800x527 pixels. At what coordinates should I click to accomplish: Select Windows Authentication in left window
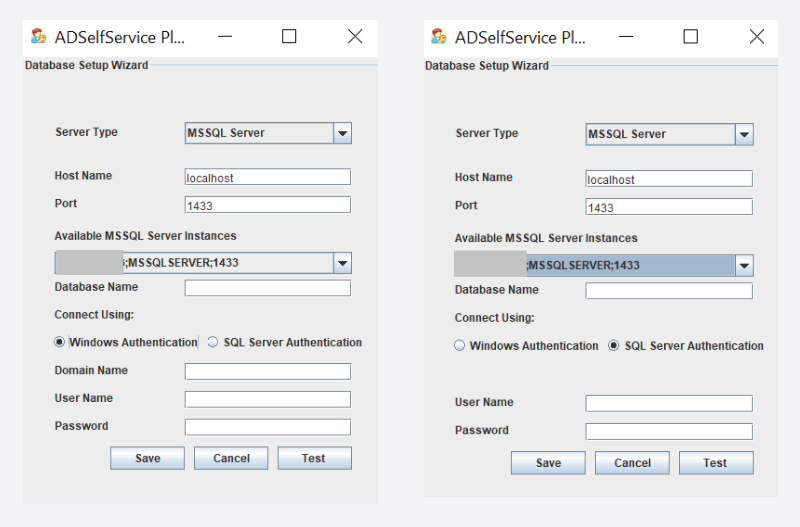click(x=60, y=342)
